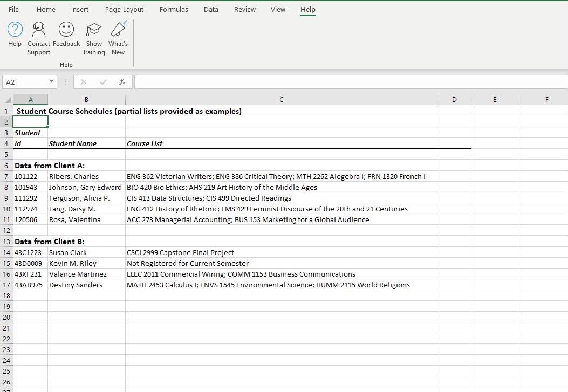Open What's New megaphone icon

[x=119, y=29]
